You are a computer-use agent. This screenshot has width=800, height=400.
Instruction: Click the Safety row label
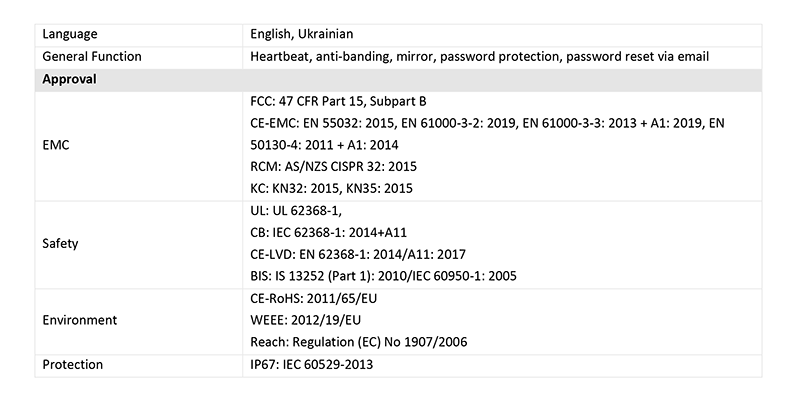(60, 243)
